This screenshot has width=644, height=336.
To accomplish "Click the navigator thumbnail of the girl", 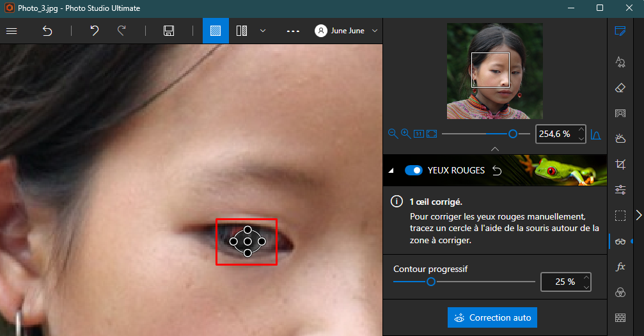I will point(494,71).
